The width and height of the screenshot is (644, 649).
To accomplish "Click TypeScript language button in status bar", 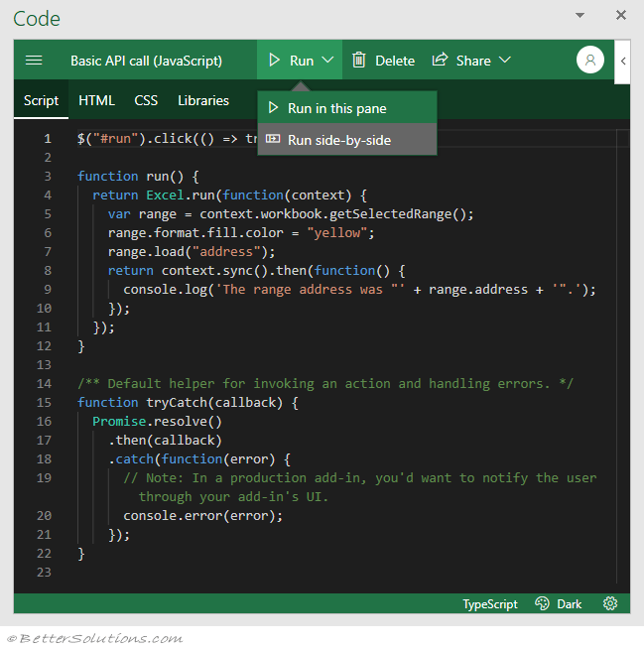I will (x=489, y=603).
